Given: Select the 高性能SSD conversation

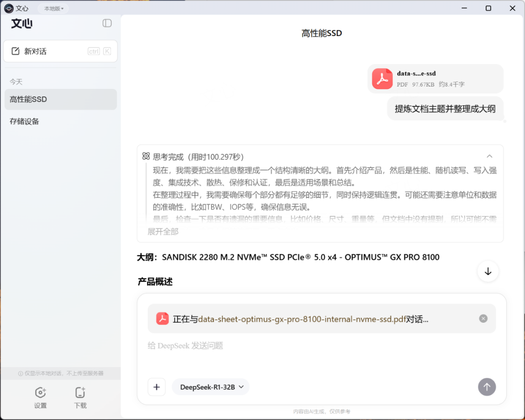Looking at the screenshot, I should coord(61,99).
